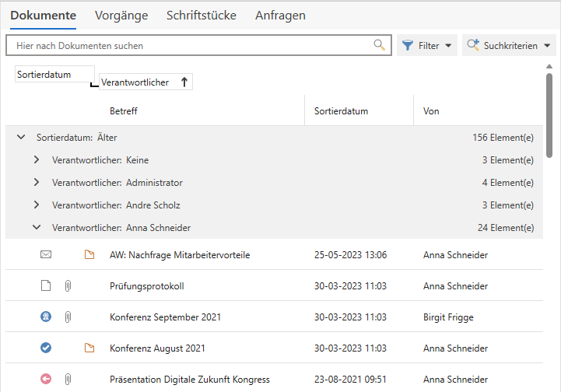Switch to the Vorgänge tab
This screenshot has width=561, height=392.
pos(121,16)
